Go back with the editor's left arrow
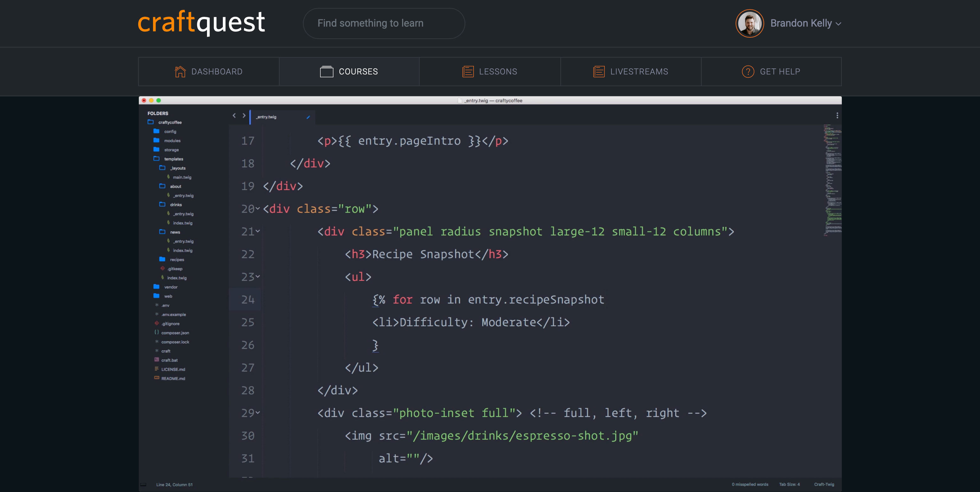Image resolution: width=980 pixels, height=492 pixels. click(234, 116)
